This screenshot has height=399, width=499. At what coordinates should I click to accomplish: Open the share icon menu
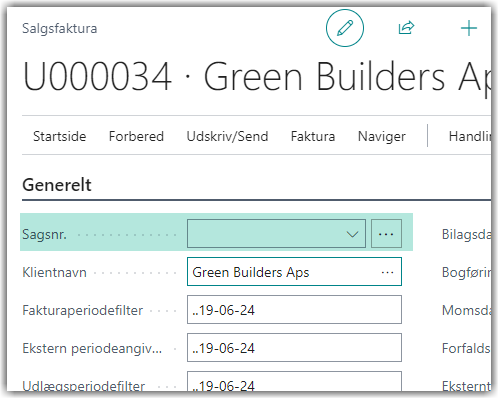pos(406,28)
